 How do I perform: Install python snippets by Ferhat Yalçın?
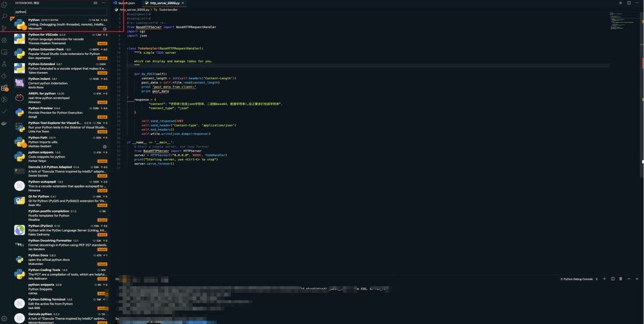(103, 161)
